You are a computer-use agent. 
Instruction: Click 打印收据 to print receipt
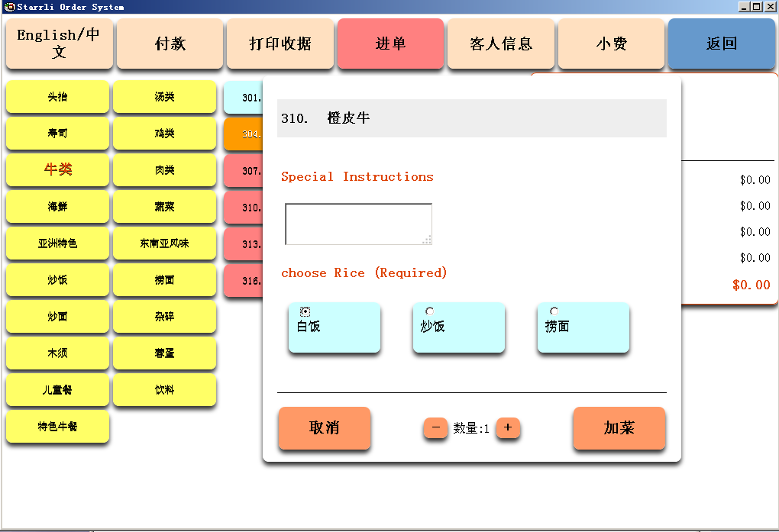tap(280, 44)
